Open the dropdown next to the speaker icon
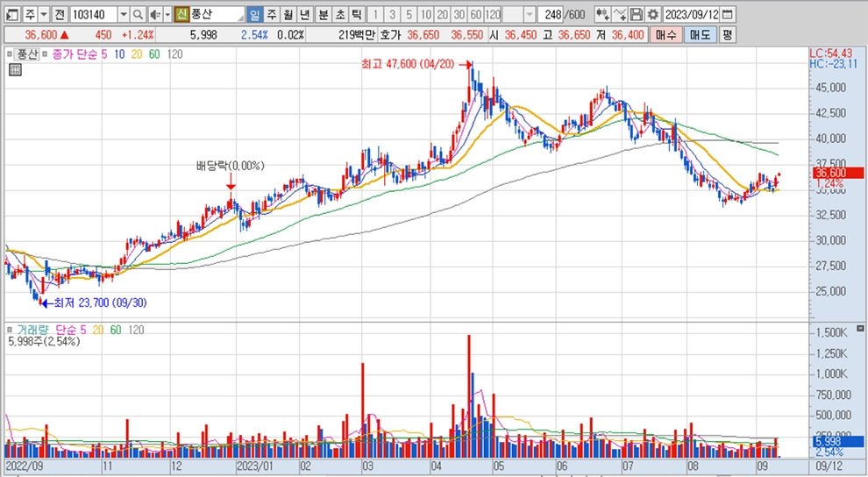Viewport: 868px width, 477px height. (167, 15)
